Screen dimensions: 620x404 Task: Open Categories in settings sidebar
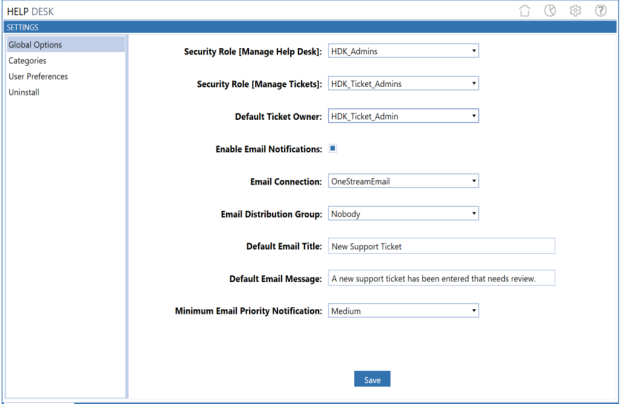pyautogui.click(x=28, y=60)
